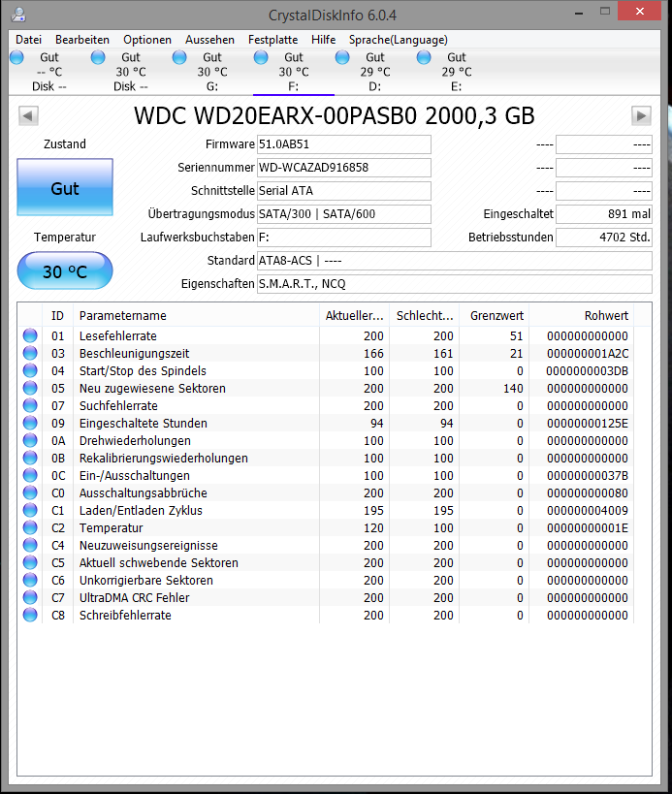Click status orb for Rekalibrierungswiederholungen row

pos(30,458)
